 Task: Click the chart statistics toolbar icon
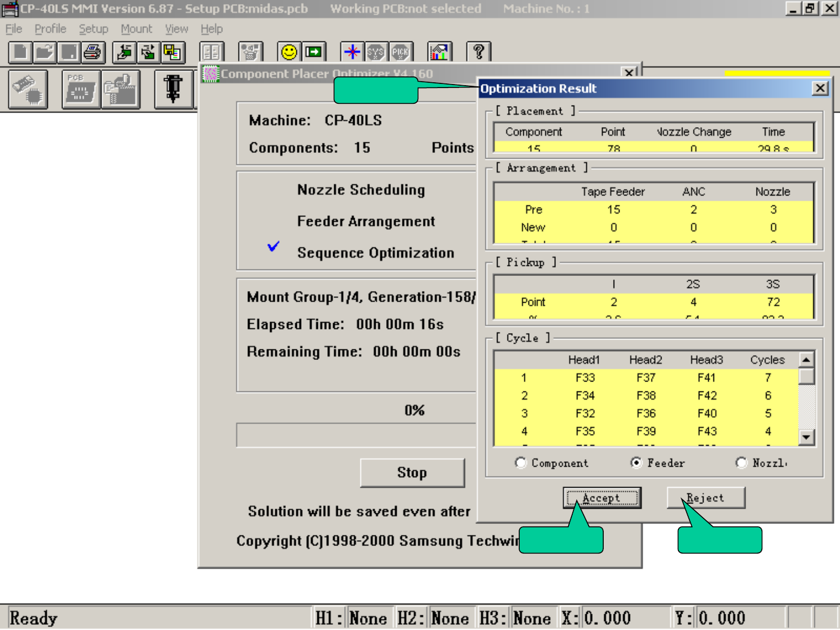(440, 52)
